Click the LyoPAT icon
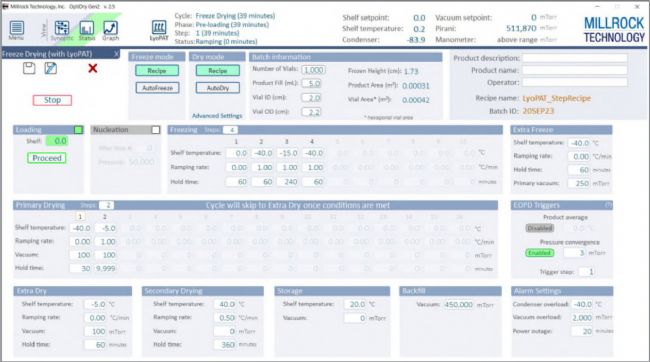Image resolution: width=650 pixels, height=362 pixels. tap(159, 30)
